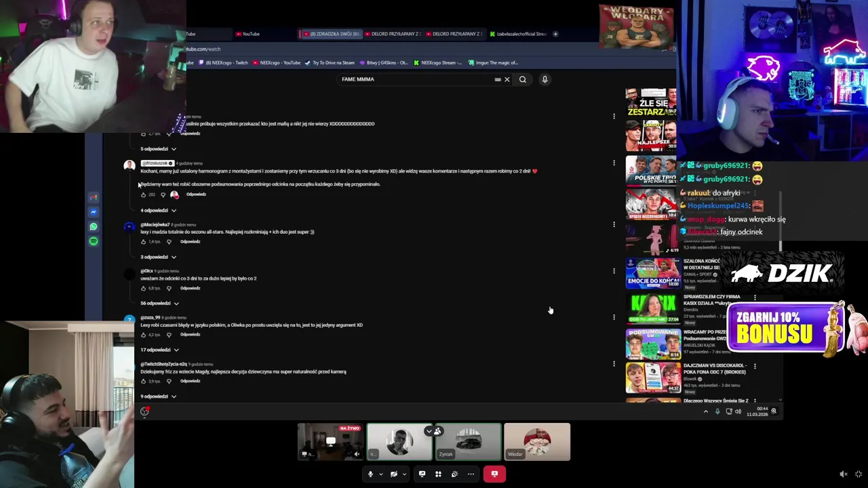Open three-dot menu on @Maciejówka7 comment
This screenshot has width=868, height=488.
pos(614,224)
